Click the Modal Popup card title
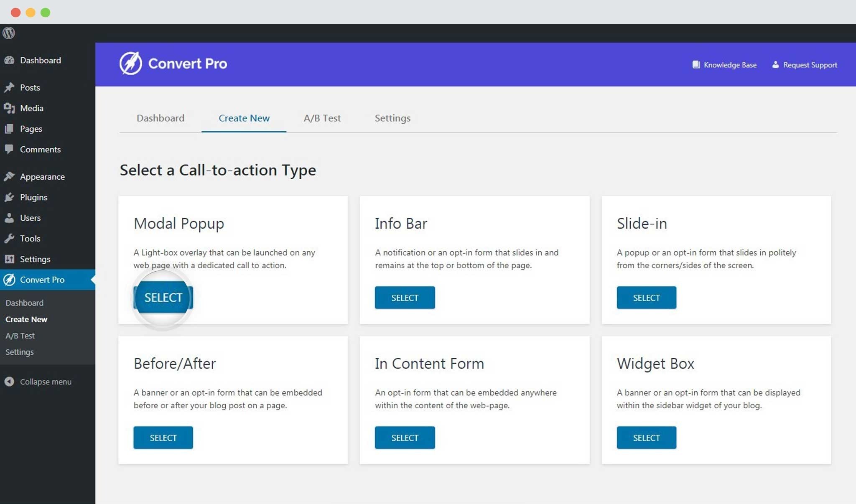The height and width of the screenshot is (504, 856). (x=179, y=224)
